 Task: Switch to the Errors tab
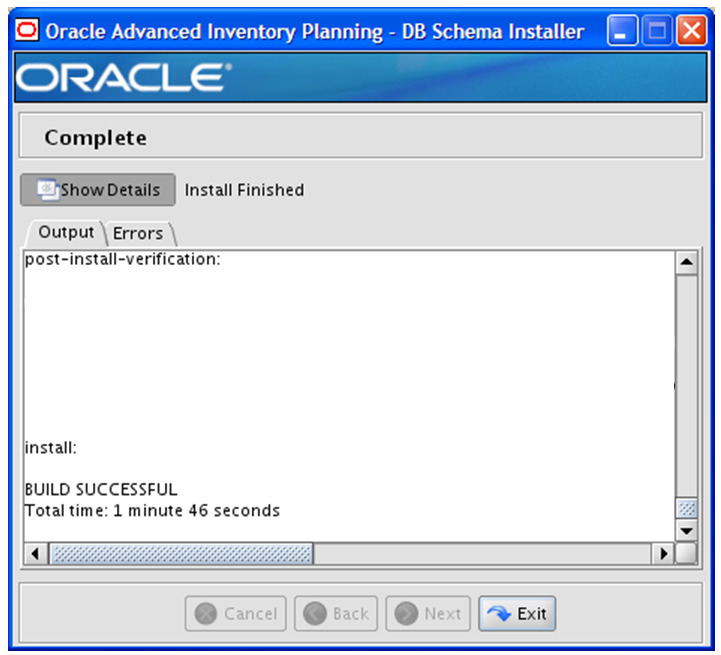pyautogui.click(x=138, y=233)
